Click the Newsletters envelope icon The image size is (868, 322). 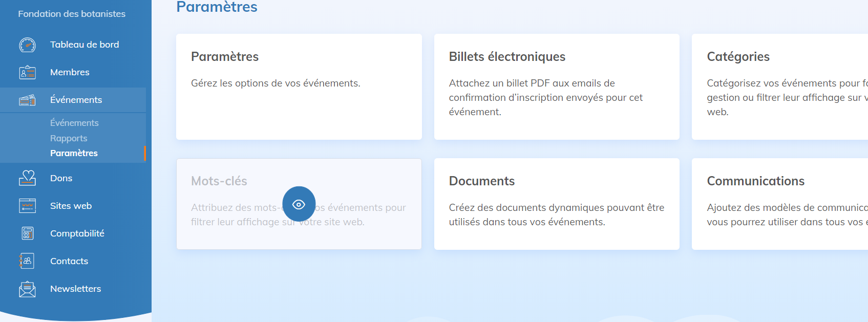[27, 289]
